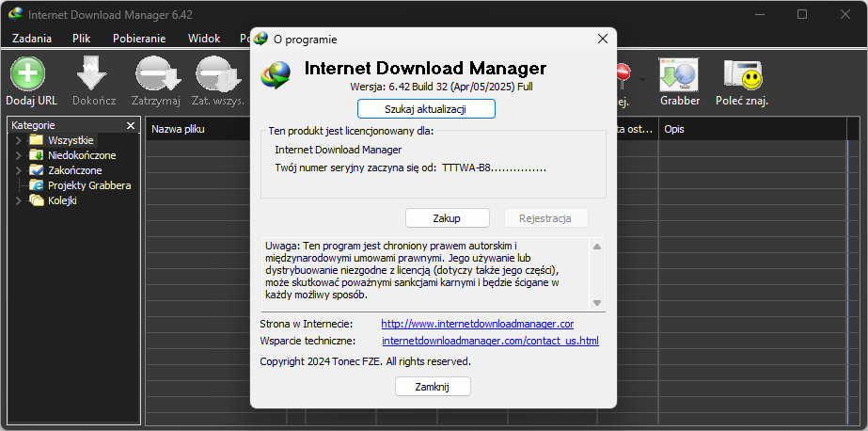Screen dimensions: 868x431
Task: Click the Wszystkie folder icon
Action: 36,140
